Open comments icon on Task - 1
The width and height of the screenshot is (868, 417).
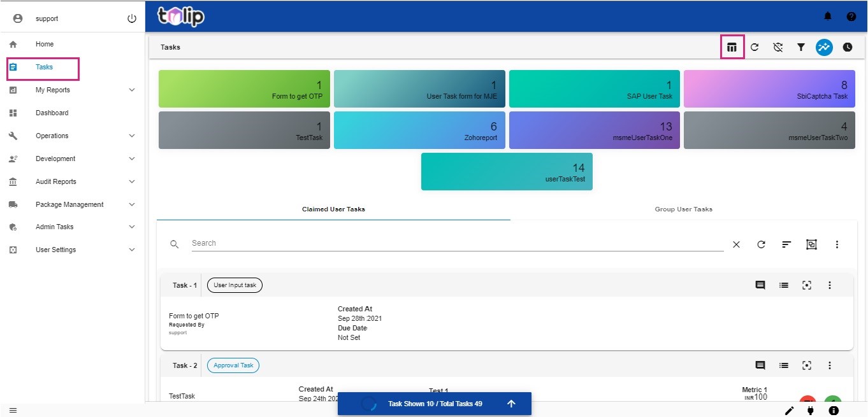click(x=760, y=285)
